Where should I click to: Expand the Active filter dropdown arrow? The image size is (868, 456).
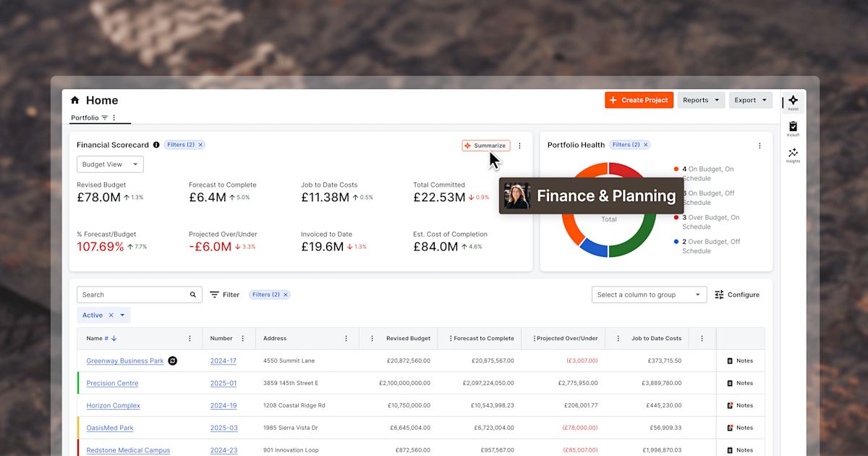tap(122, 315)
